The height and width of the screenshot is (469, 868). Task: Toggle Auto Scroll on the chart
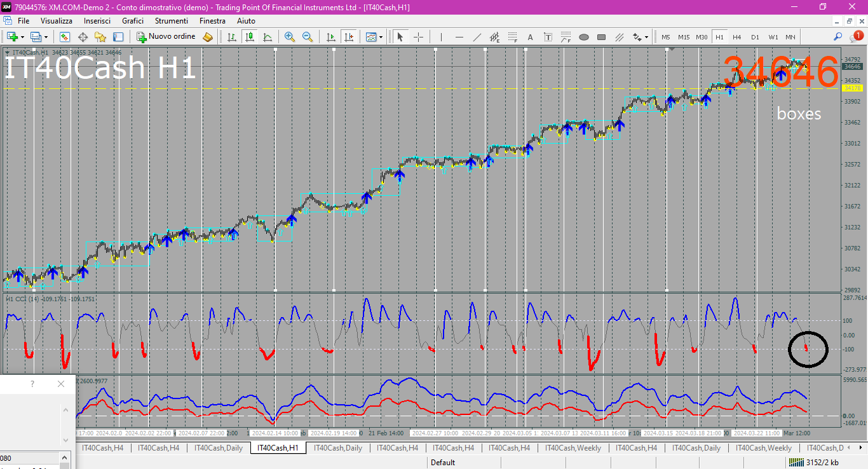330,37
